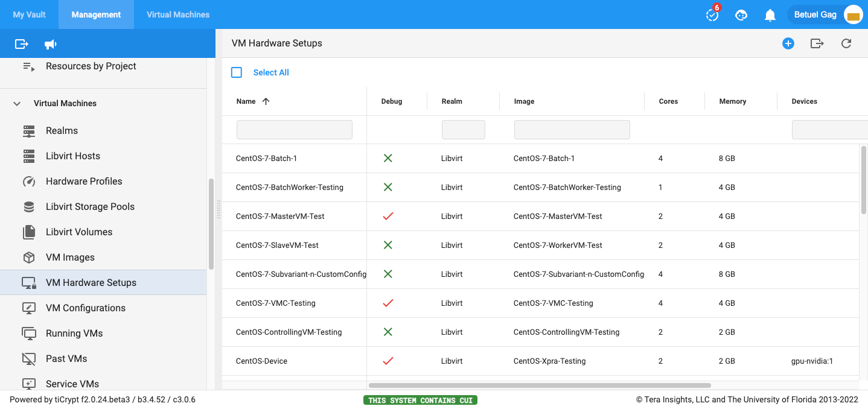
Task: Open the notifications bell icon
Action: (770, 15)
